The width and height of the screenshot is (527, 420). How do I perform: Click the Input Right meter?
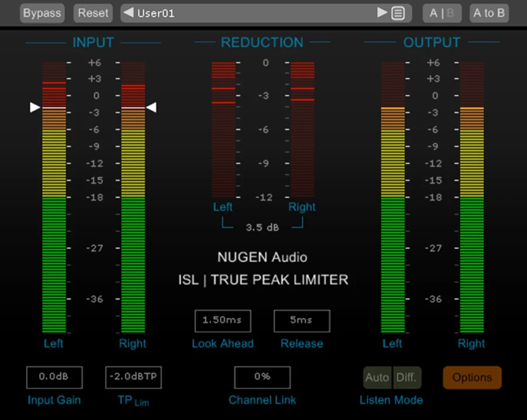tap(133, 197)
